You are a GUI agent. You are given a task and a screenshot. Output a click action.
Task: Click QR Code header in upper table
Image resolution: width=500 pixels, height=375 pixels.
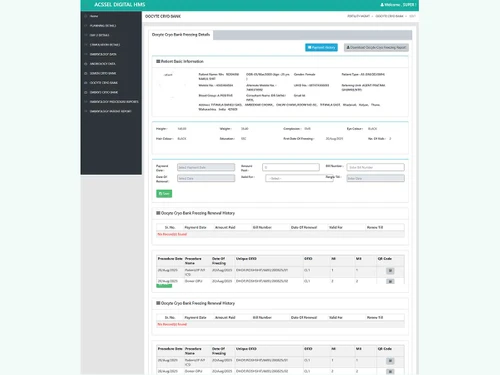coord(385,259)
